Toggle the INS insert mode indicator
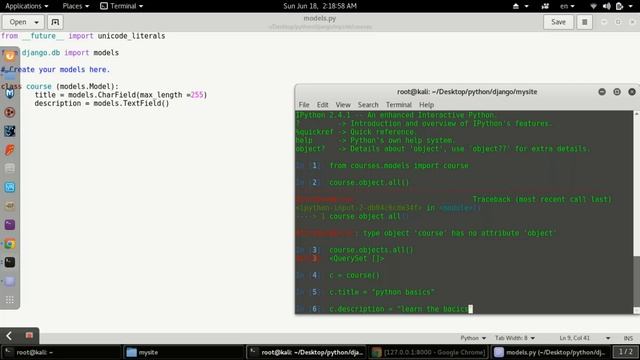 point(628,338)
